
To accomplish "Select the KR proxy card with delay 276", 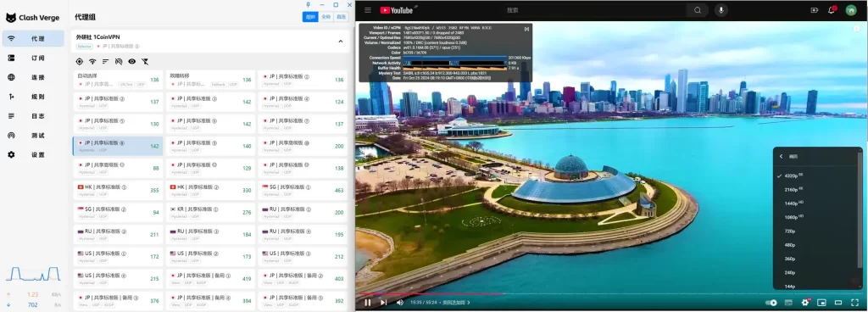I will click(210, 213).
